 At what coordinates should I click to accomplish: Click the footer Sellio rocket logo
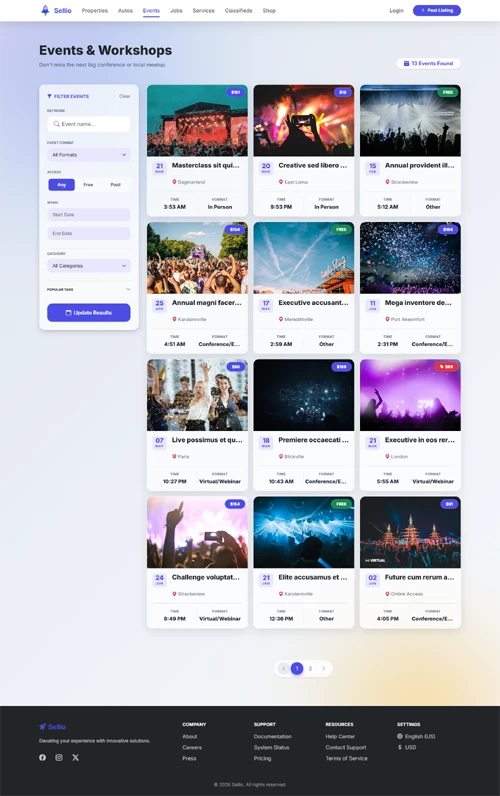[43, 727]
